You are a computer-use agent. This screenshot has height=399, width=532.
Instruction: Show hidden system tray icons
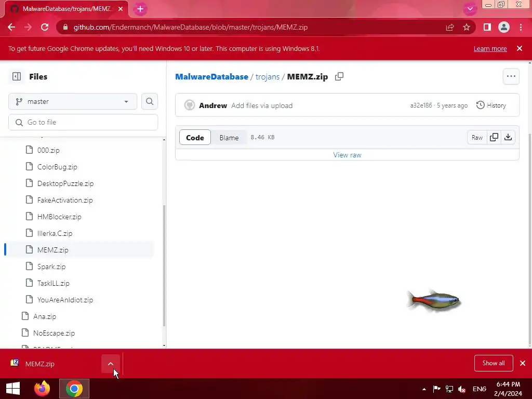424,389
